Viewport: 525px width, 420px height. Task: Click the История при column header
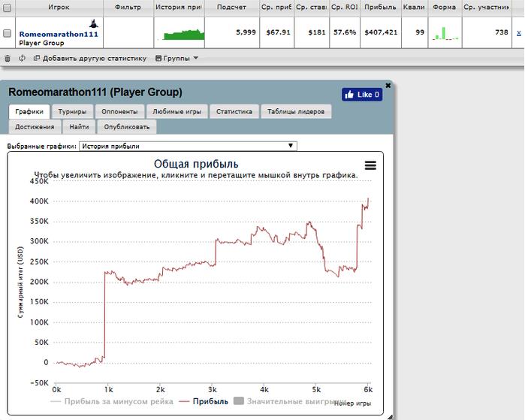coord(179,7)
